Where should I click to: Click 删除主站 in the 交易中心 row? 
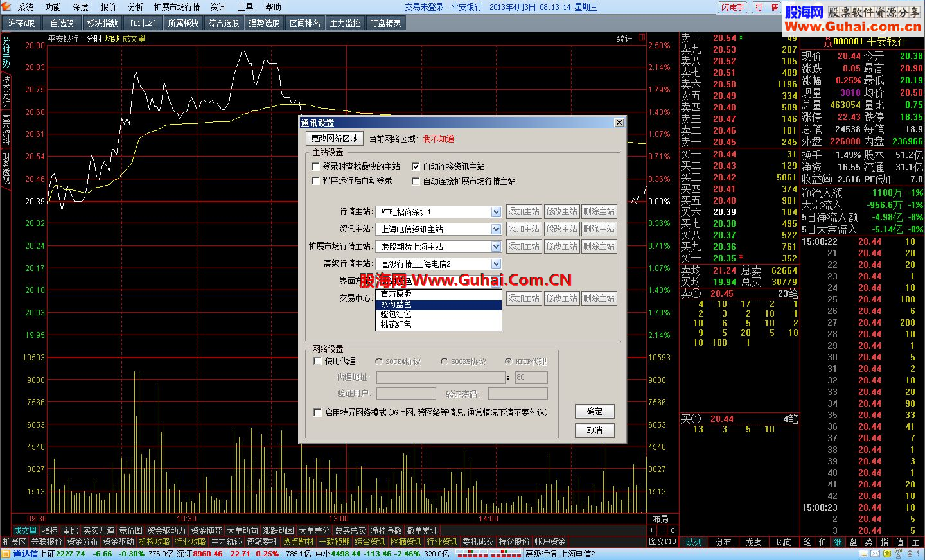pyautogui.click(x=599, y=299)
